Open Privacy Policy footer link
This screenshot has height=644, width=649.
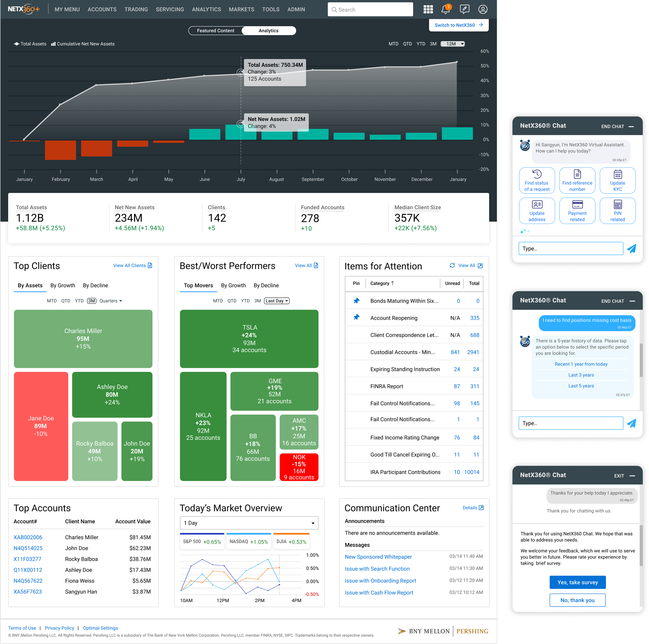coord(59,628)
